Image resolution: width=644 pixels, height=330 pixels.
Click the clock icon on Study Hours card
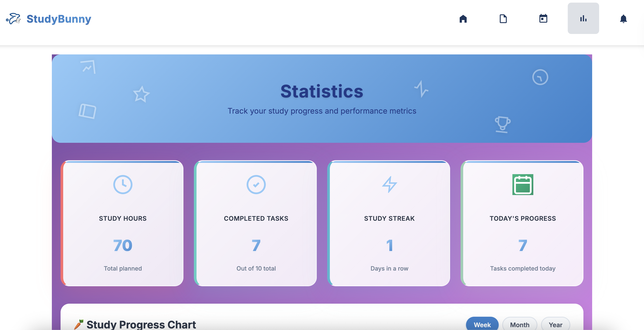pyautogui.click(x=122, y=184)
